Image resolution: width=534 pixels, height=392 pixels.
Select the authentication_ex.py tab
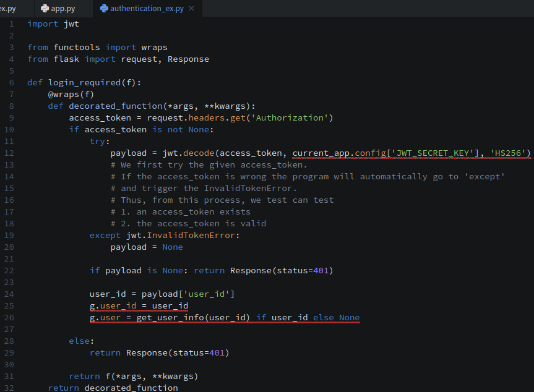[x=147, y=9]
